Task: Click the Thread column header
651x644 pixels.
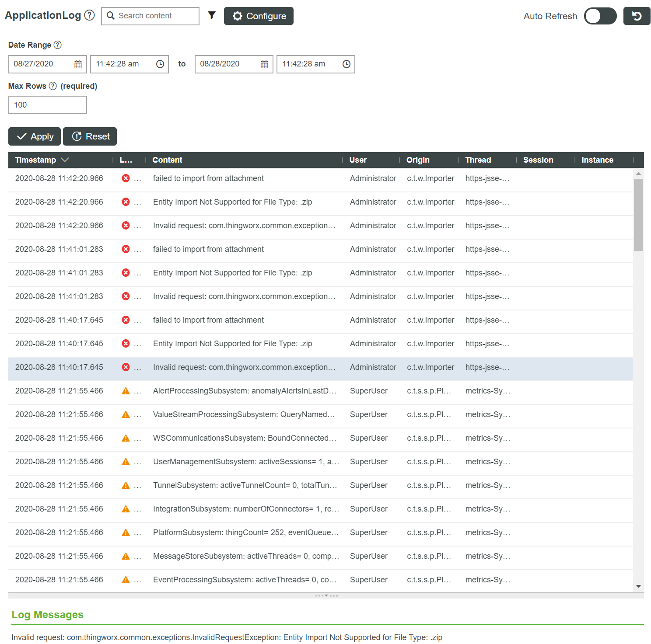Action: 478,160
